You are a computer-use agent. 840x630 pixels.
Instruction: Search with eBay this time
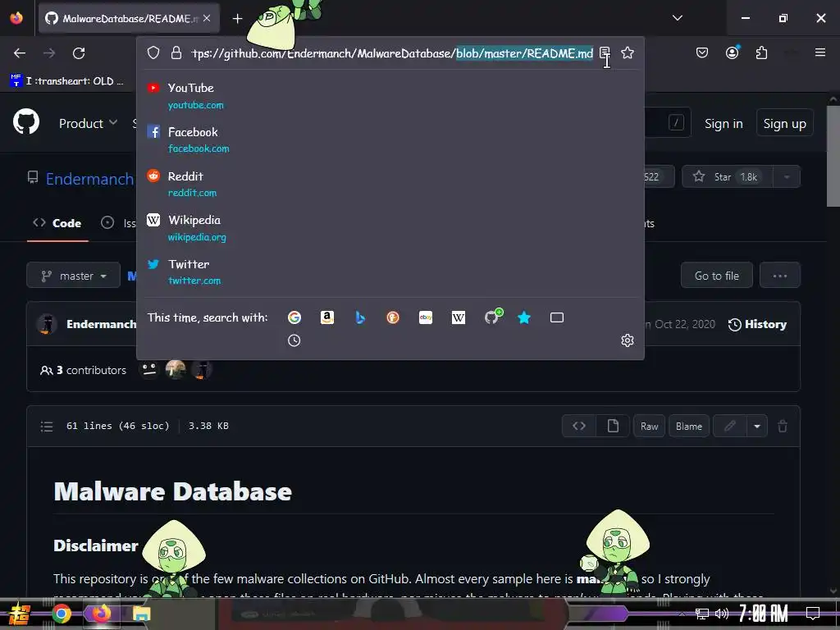pyautogui.click(x=426, y=317)
